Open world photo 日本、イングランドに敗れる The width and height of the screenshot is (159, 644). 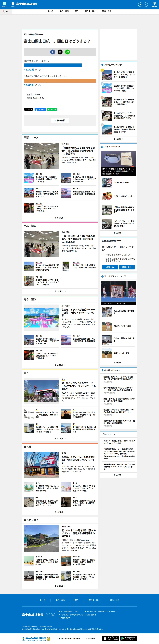tap(119, 293)
